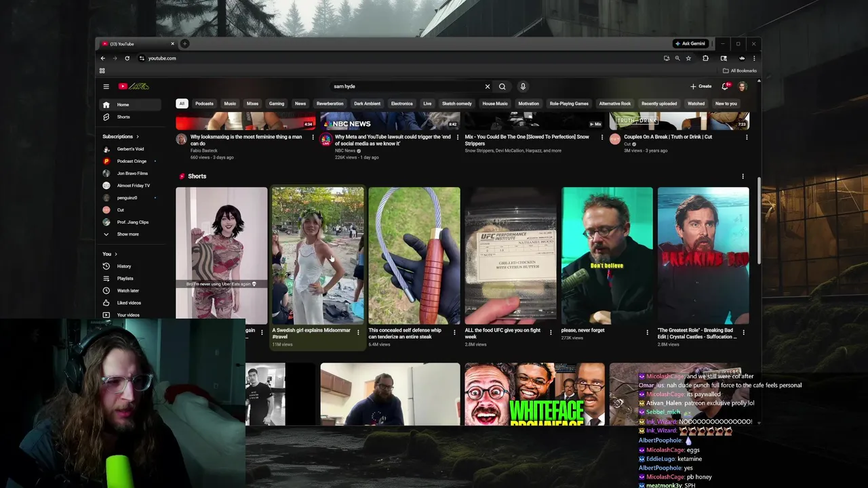Open options for the UFC food short
The image size is (868, 488).
coord(551,332)
